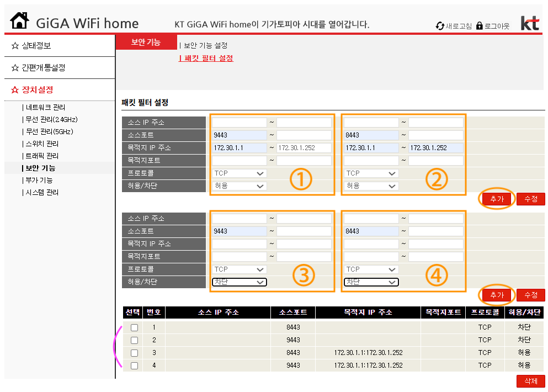Click the logout lock icon
This screenshot has height=392, width=548.
(x=480, y=26)
